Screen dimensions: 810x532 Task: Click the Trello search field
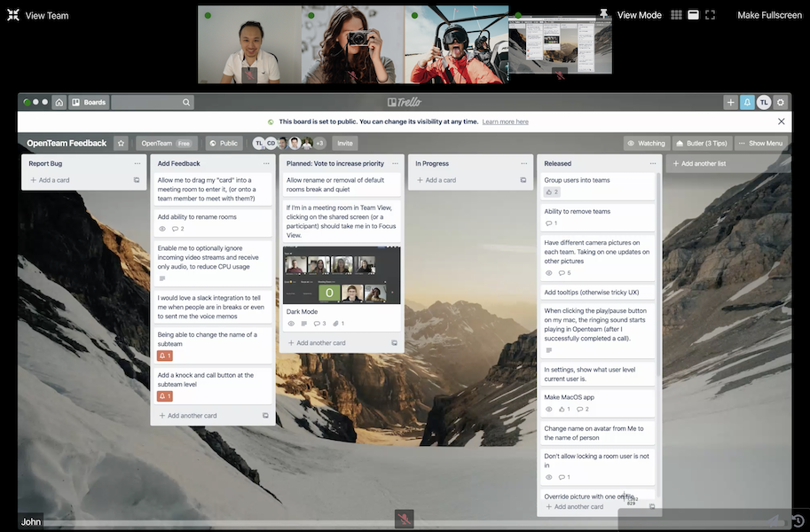tap(153, 102)
